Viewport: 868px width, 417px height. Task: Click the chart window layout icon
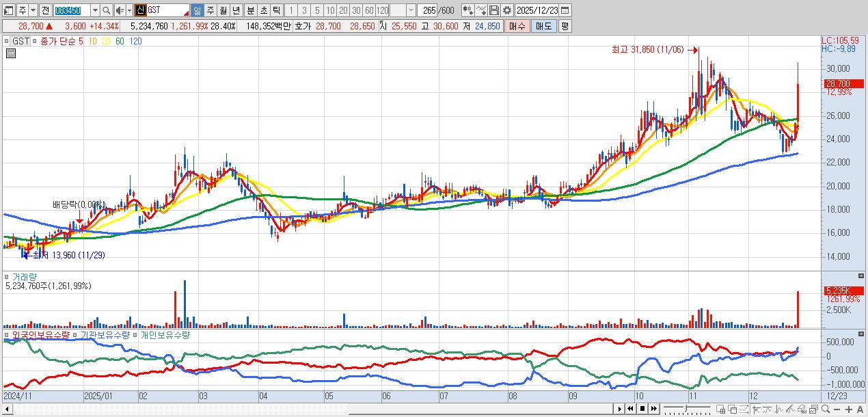813,409
